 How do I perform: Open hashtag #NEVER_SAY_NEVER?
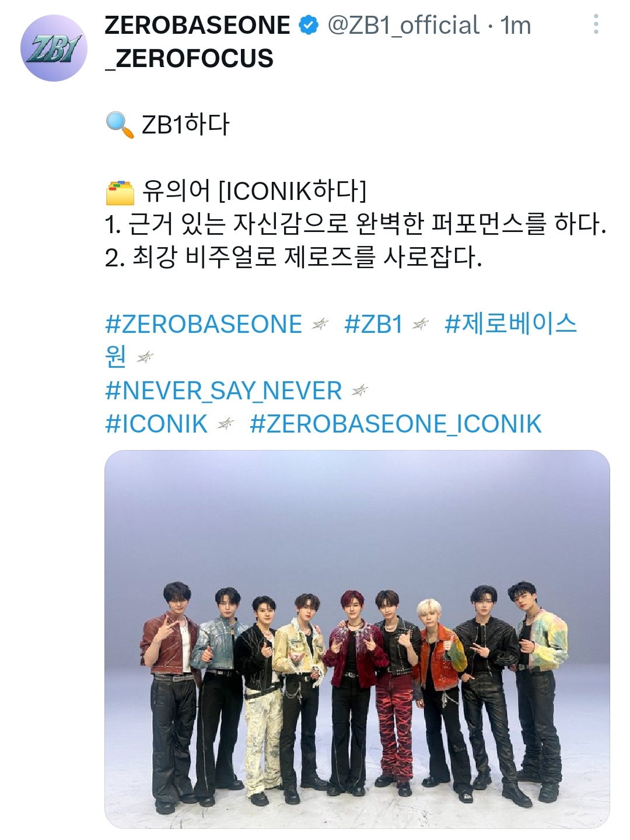223,391
